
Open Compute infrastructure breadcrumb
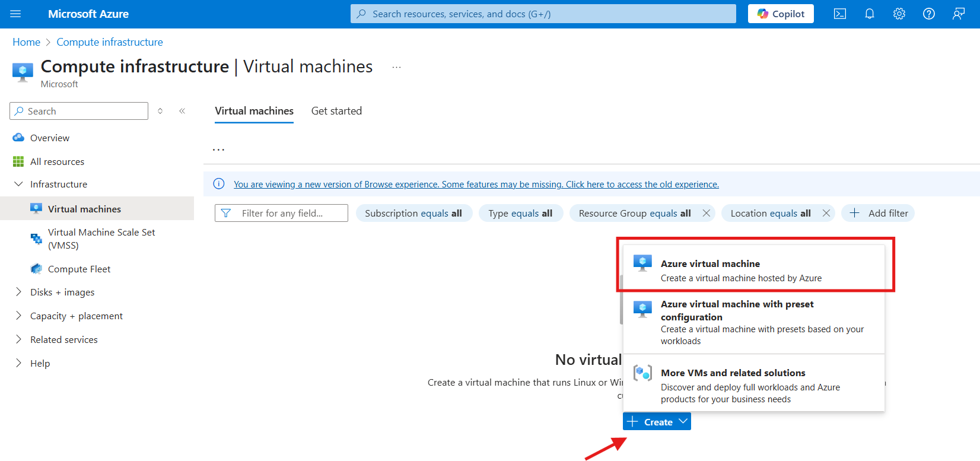pos(110,42)
